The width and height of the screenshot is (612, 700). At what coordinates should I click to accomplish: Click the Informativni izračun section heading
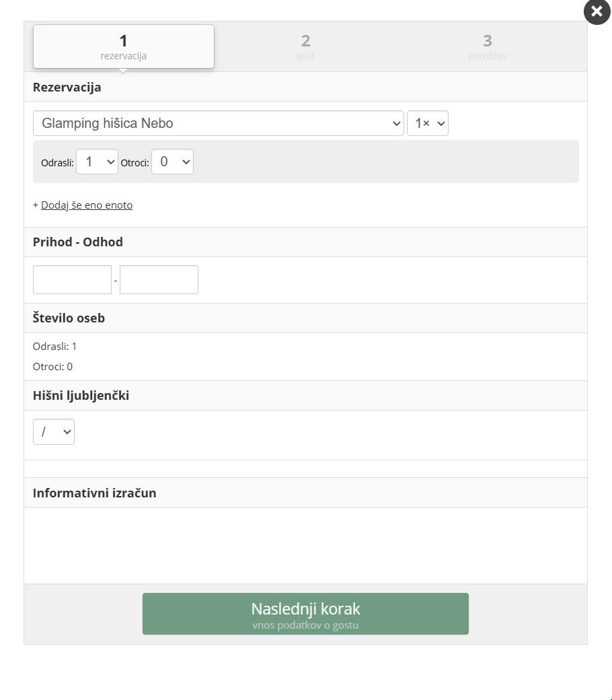pos(94,493)
